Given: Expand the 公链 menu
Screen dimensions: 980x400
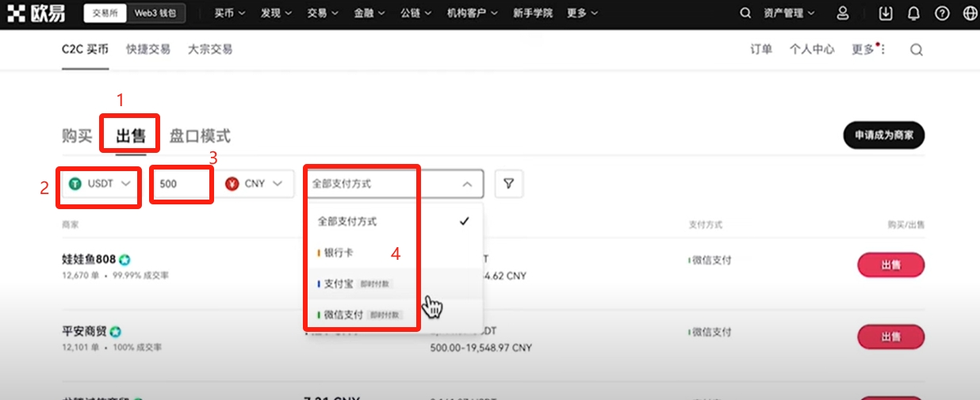Looking at the screenshot, I should click(x=417, y=13).
